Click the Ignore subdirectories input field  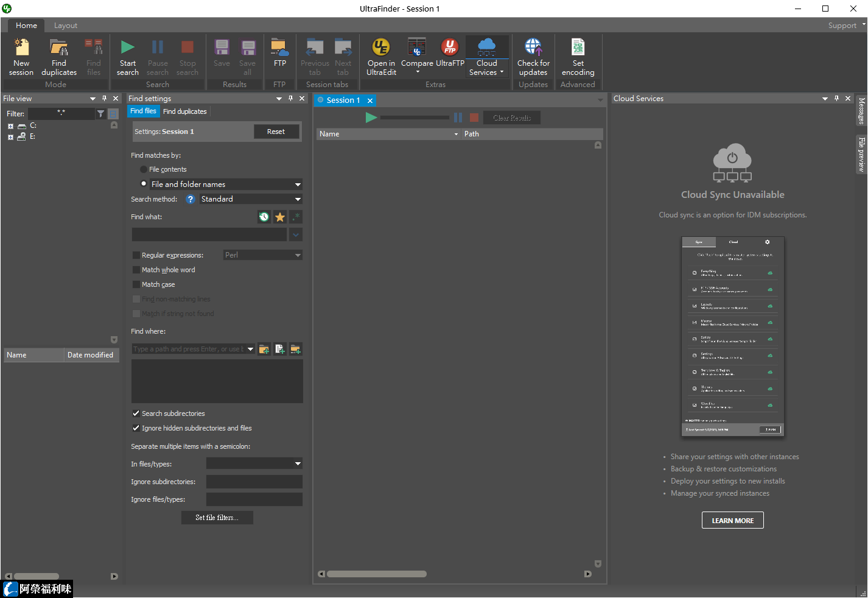[254, 482]
